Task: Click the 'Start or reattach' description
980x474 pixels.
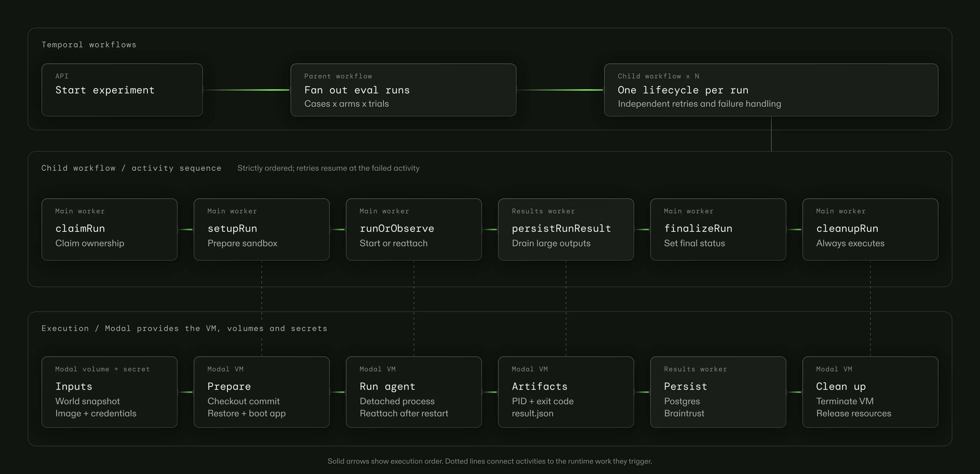Action: click(394, 243)
